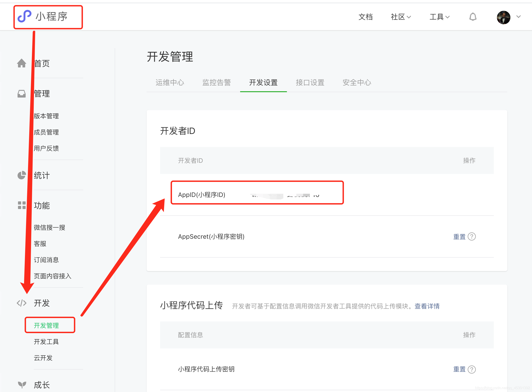Click the pie chart icon beside 统计

coord(22,175)
